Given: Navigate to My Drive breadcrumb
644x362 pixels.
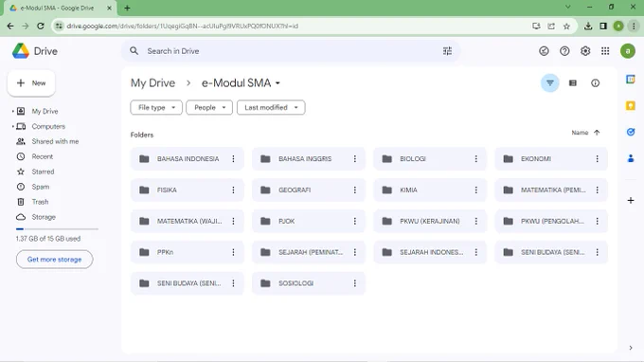Looking at the screenshot, I should click(x=152, y=83).
